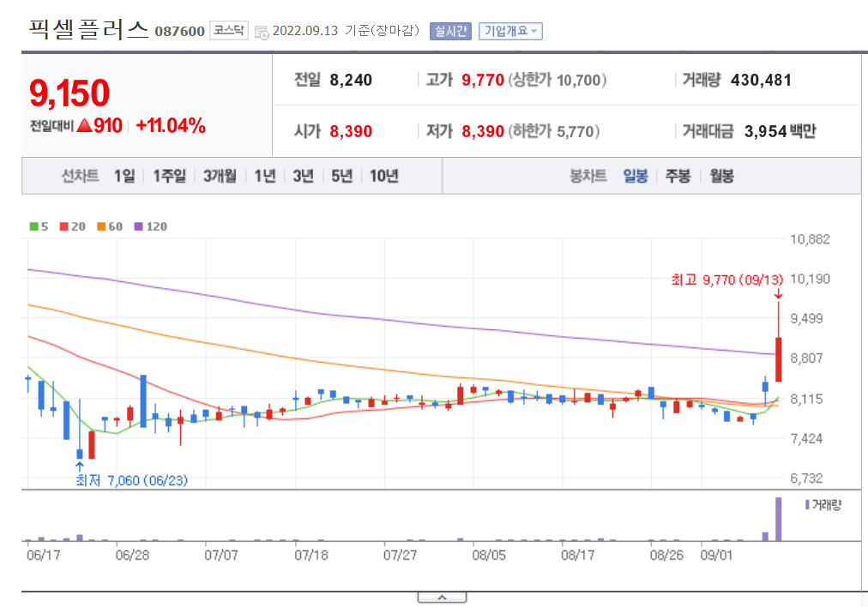
Task: Click the volume value 430,481
Action: point(761,81)
